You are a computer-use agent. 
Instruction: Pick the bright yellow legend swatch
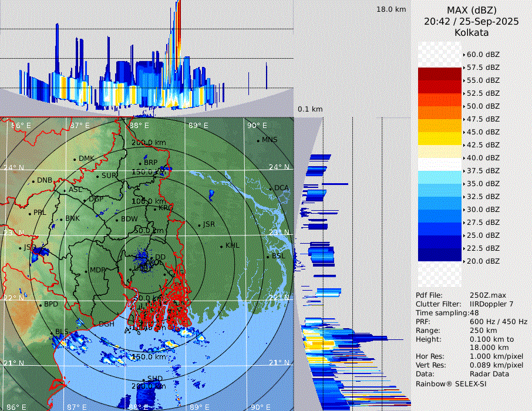point(439,139)
